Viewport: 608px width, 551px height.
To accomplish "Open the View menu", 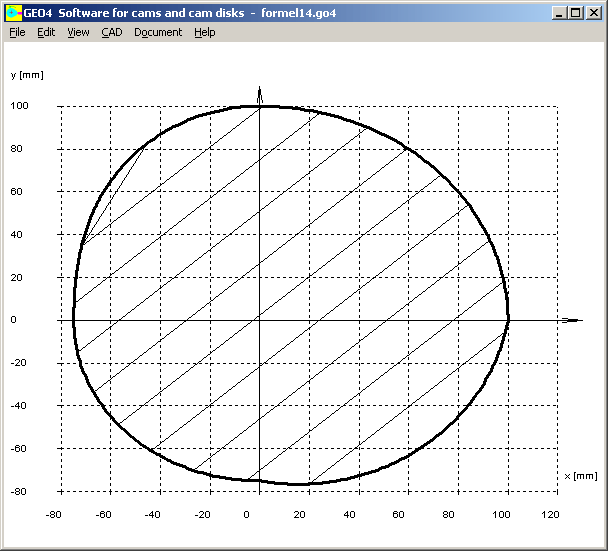I will pyautogui.click(x=78, y=32).
